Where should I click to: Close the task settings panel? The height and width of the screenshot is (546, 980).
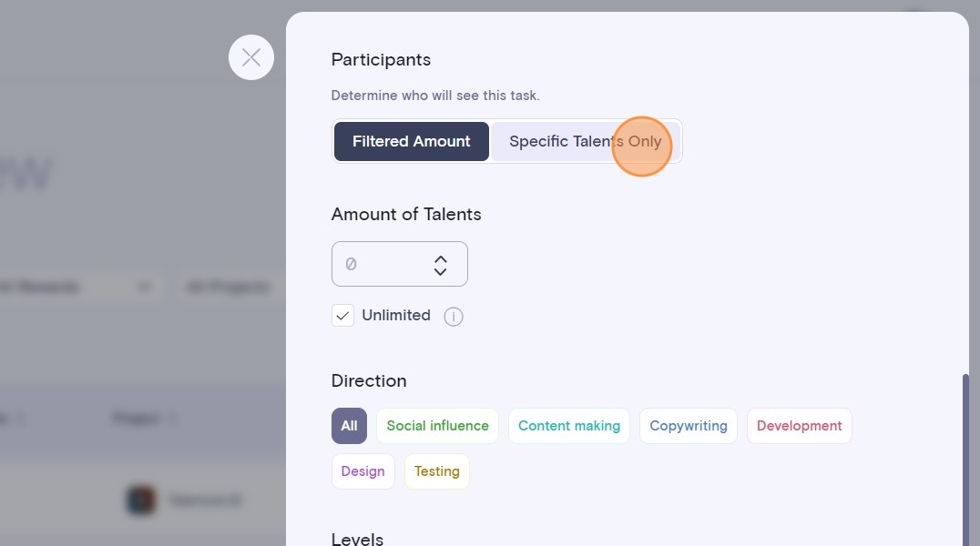[251, 57]
